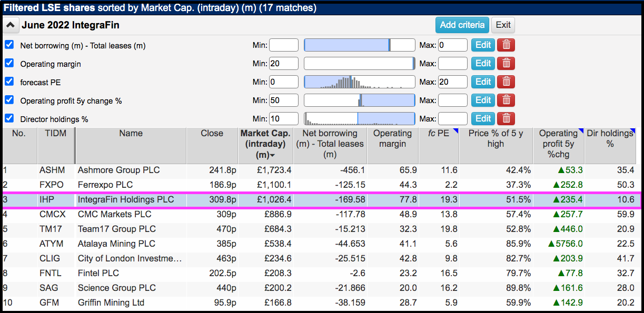Remove Operating profit 5y change criterion trash icon
Image resolution: width=644 pixels, height=313 pixels.
[506, 100]
